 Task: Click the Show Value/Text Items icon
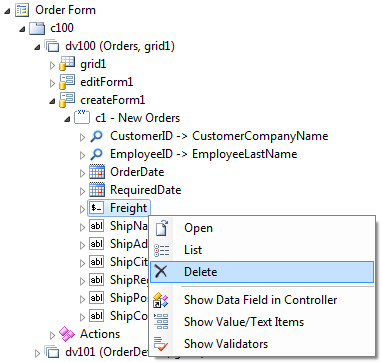click(162, 322)
